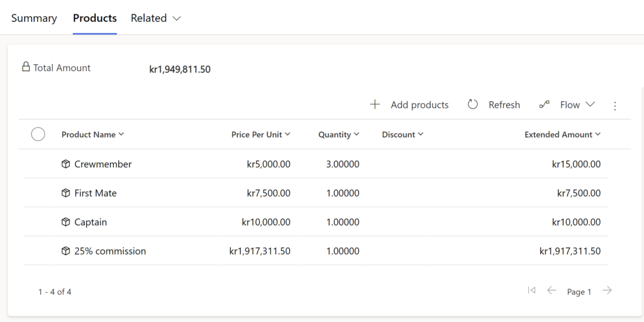This screenshot has height=322, width=644.
Task: Click the cube icon beside 25% commission
Action: (x=65, y=251)
